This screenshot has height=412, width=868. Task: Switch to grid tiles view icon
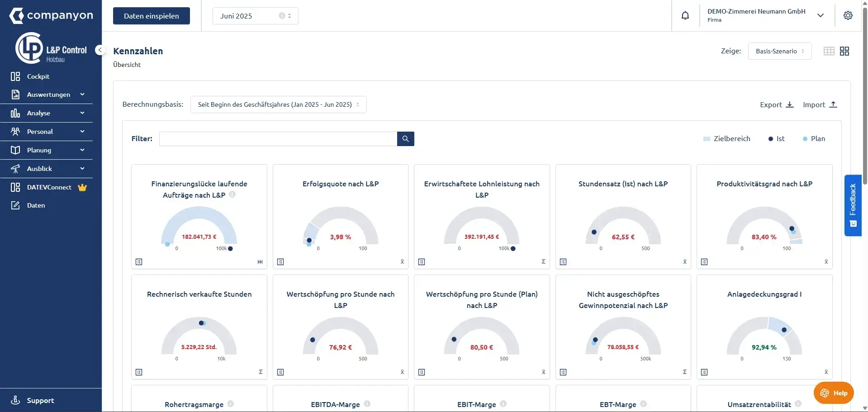tap(844, 51)
